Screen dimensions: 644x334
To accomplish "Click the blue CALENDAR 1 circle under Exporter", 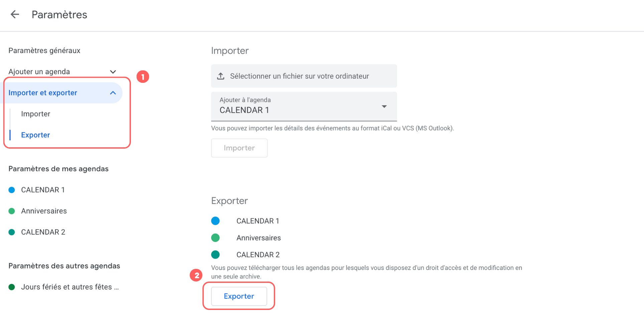I will point(215,221).
